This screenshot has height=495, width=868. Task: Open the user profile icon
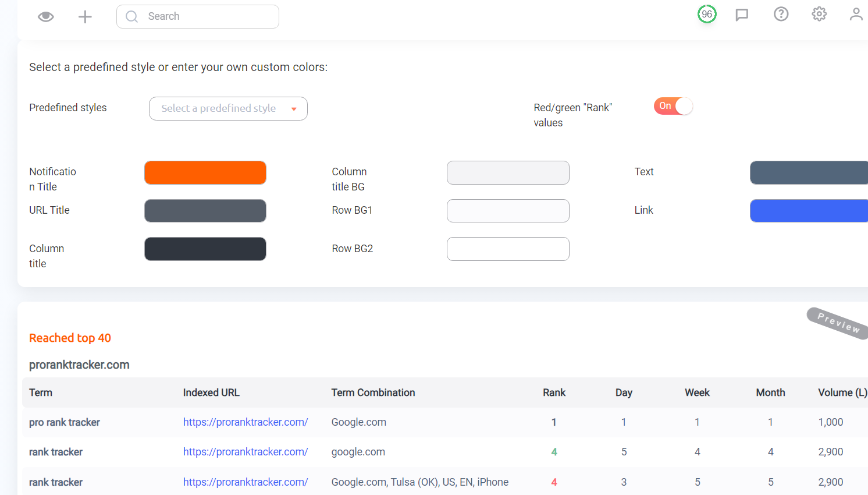coord(856,14)
